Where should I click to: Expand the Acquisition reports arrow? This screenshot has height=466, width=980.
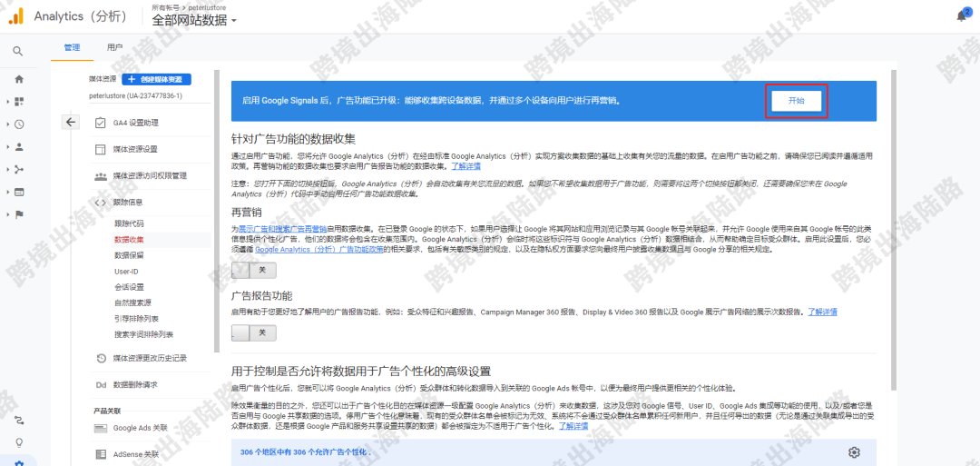(8, 169)
